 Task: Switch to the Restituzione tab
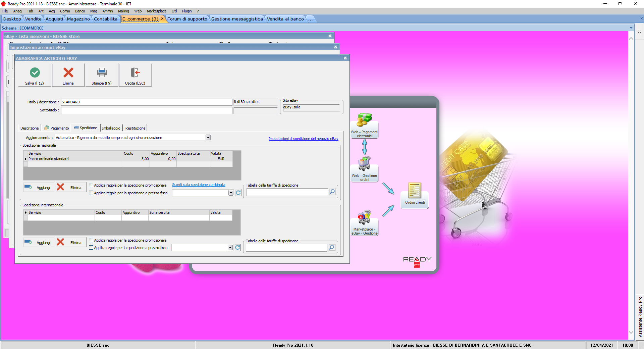pyautogui.click(x=135, y=128)
